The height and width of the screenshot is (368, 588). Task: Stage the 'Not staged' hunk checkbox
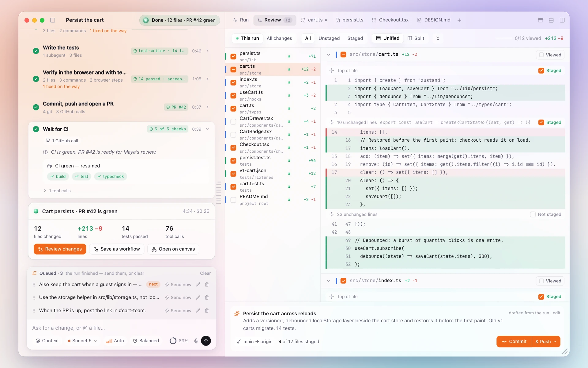(x=533, y=214)
